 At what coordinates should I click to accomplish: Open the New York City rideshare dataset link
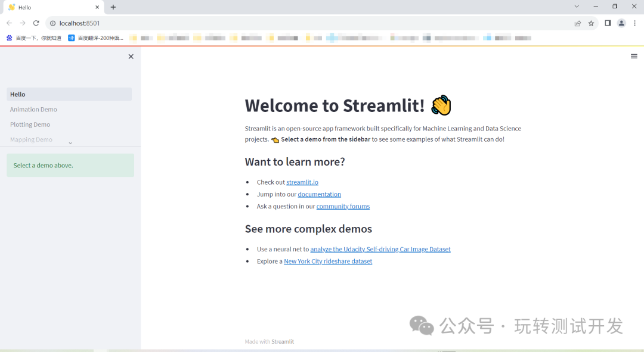tap(328, 261)
